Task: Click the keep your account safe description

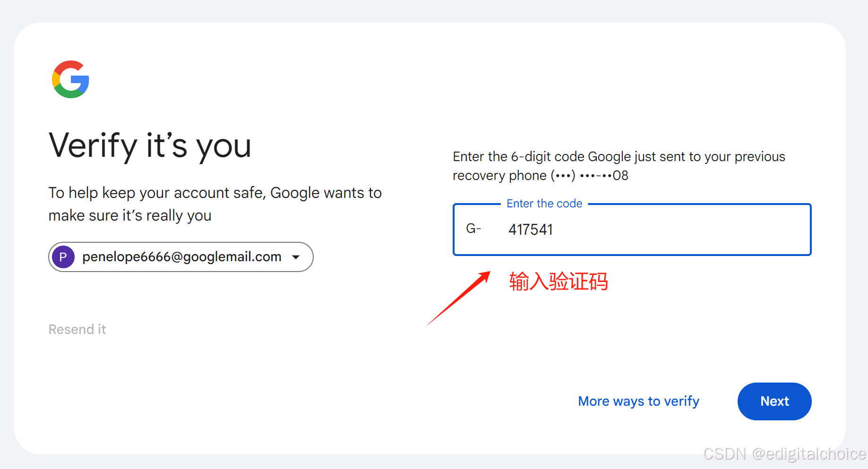Action: [x=215, y=204]
